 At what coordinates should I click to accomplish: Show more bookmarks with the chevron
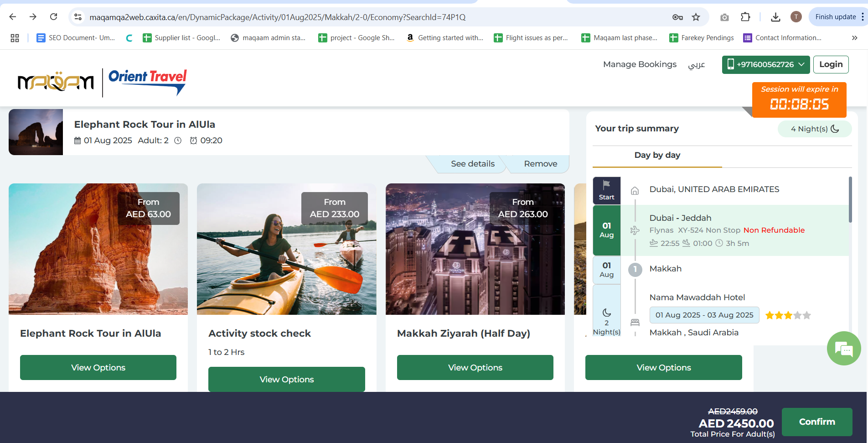point(854,38)
